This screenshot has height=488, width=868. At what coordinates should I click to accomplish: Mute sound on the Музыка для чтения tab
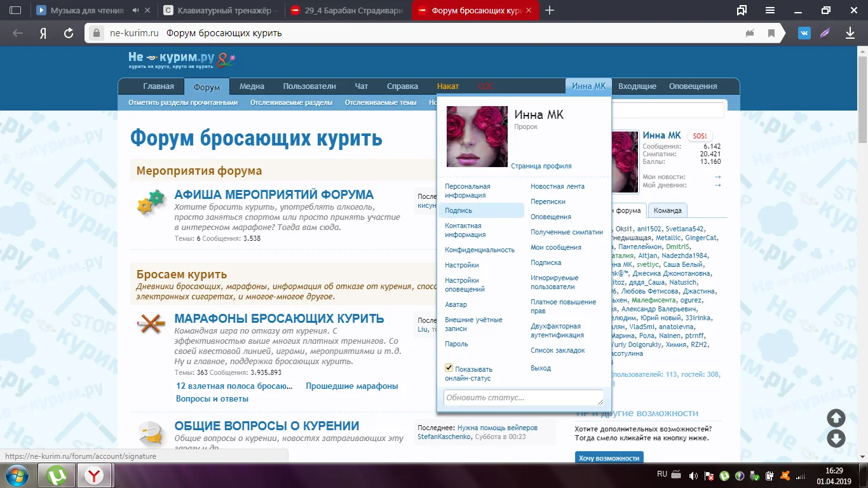(x=135, y=10)
